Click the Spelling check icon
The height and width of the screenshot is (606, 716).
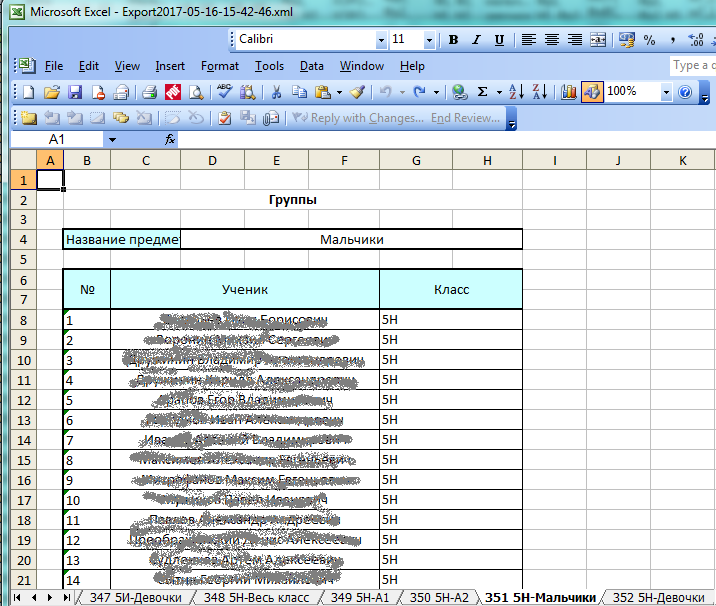coord(224,92)
